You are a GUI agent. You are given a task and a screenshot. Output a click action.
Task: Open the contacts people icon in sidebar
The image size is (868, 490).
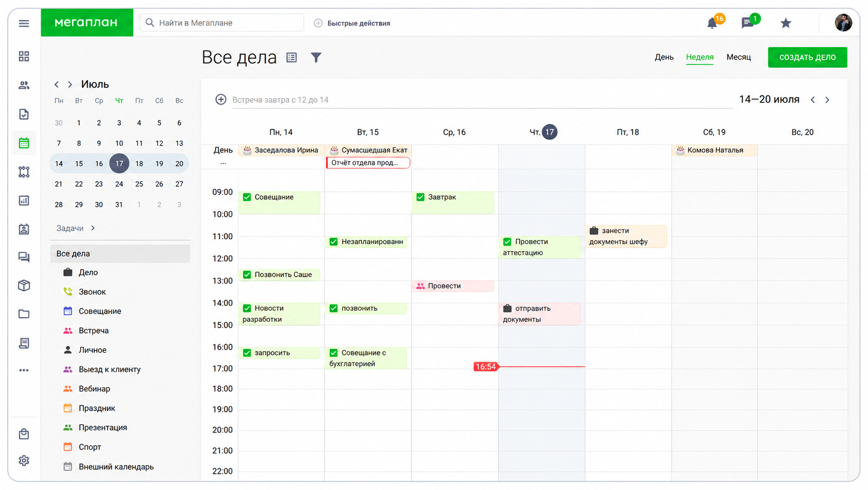(24, 85)
